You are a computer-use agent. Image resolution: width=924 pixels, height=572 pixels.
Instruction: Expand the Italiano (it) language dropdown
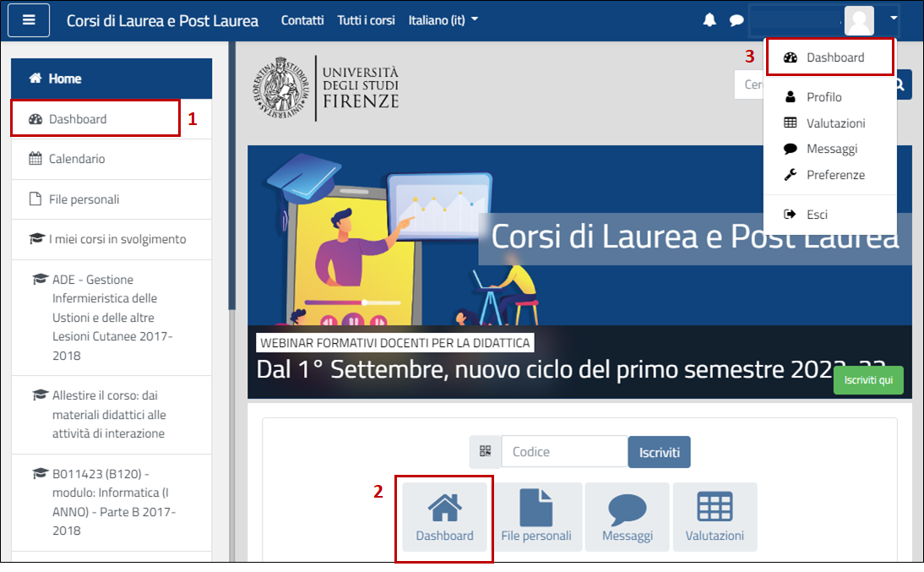[x=443, y=20]
